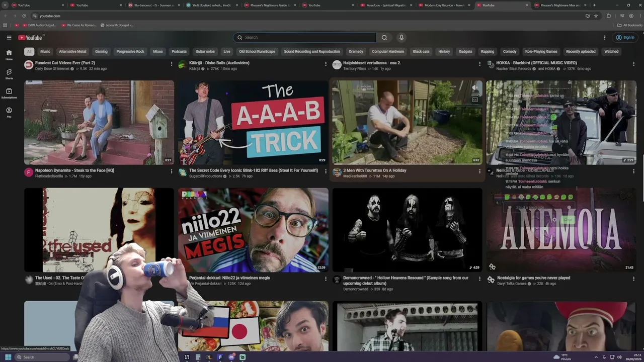
Task: Click the magnifier search button
Action: click(384, 37)
